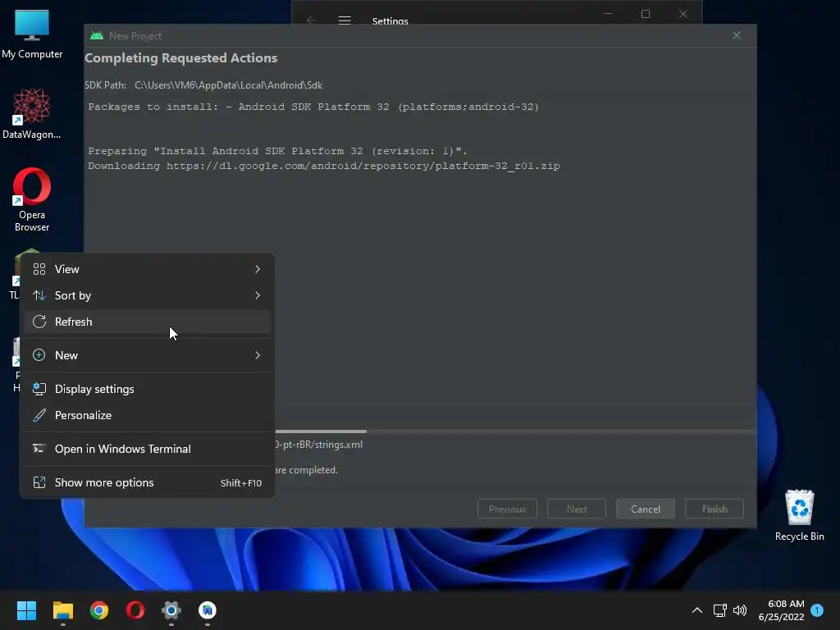Click the New submenu chevron arrow
Screen dimensions: 840x630
pyautogui.click(x=258, y=355)
